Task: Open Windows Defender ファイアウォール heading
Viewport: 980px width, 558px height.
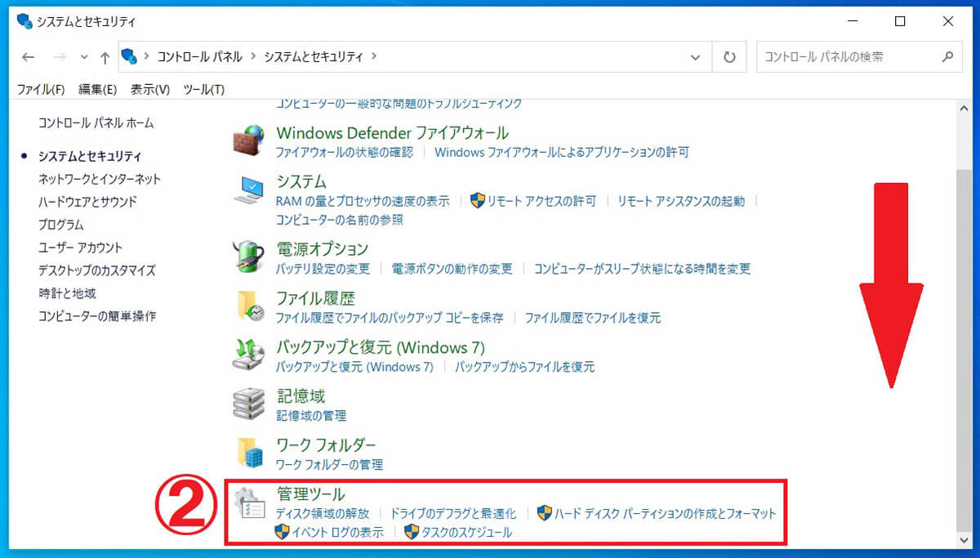Action: tap(393, 132)
